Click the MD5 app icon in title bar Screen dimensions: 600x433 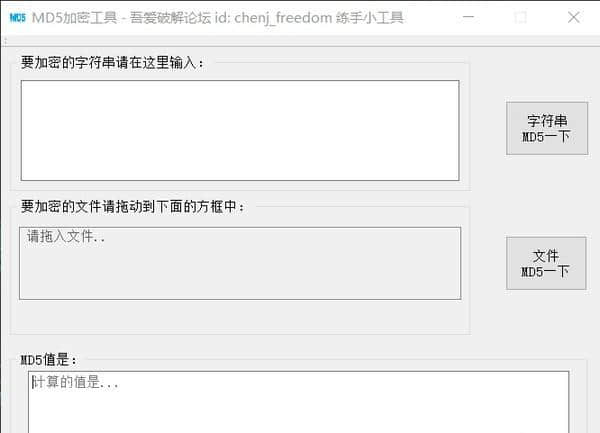pos(18,18)
